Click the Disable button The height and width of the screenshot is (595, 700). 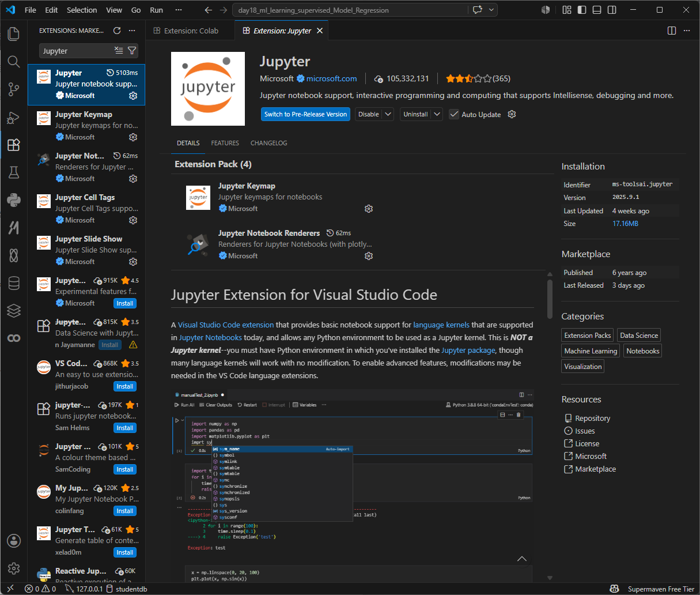tap(369, 114)
